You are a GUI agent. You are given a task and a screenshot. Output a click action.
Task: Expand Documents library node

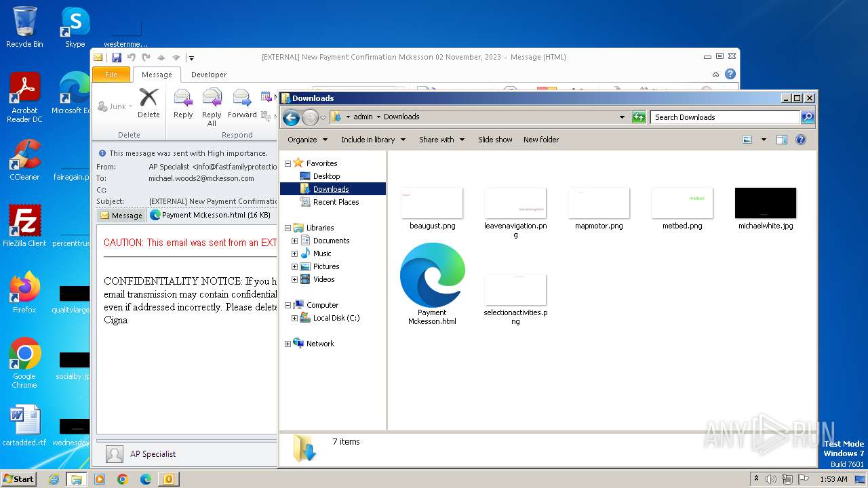pos(294,241)
